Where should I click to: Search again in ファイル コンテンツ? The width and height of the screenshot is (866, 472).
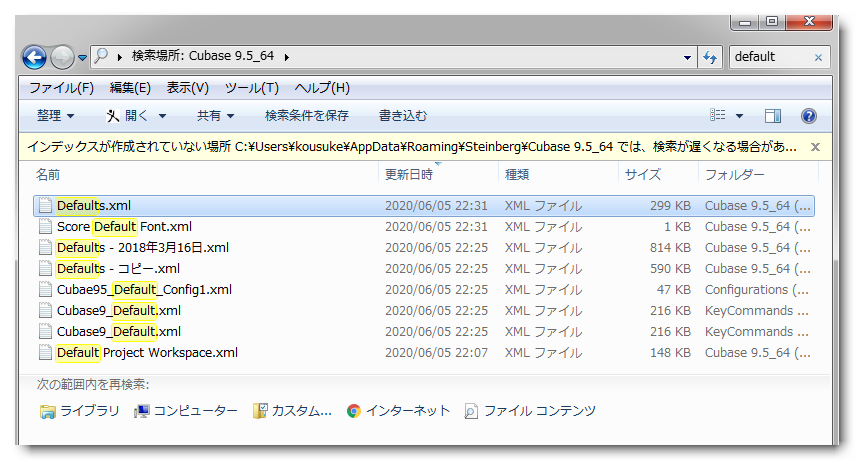(530, 411)
